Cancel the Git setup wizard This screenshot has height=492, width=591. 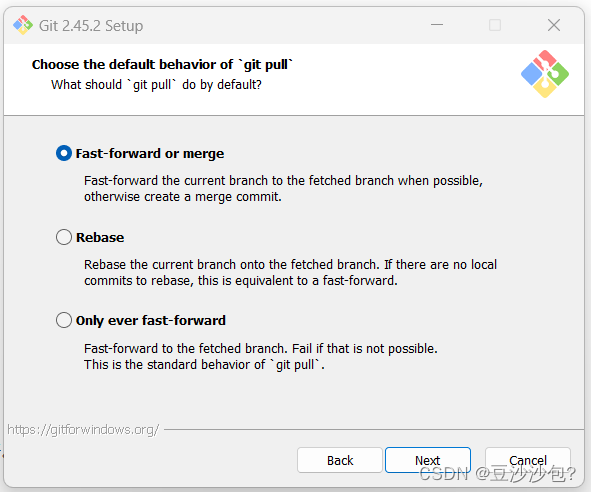528,460
